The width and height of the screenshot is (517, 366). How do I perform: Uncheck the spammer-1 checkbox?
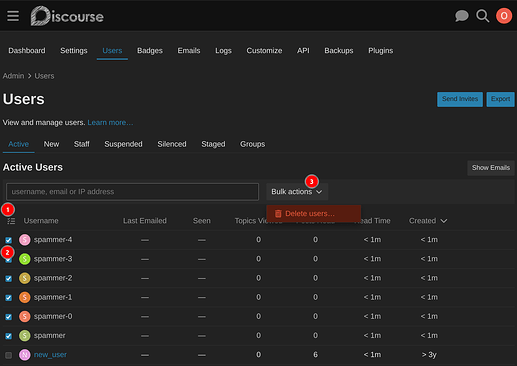(9, 297)
